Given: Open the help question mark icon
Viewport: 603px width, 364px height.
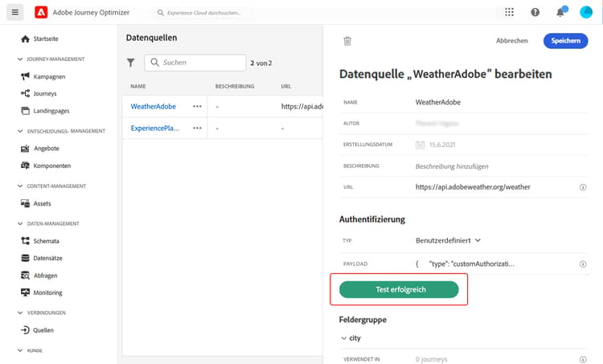Looking at the screenshot, I should coord(535,12).
